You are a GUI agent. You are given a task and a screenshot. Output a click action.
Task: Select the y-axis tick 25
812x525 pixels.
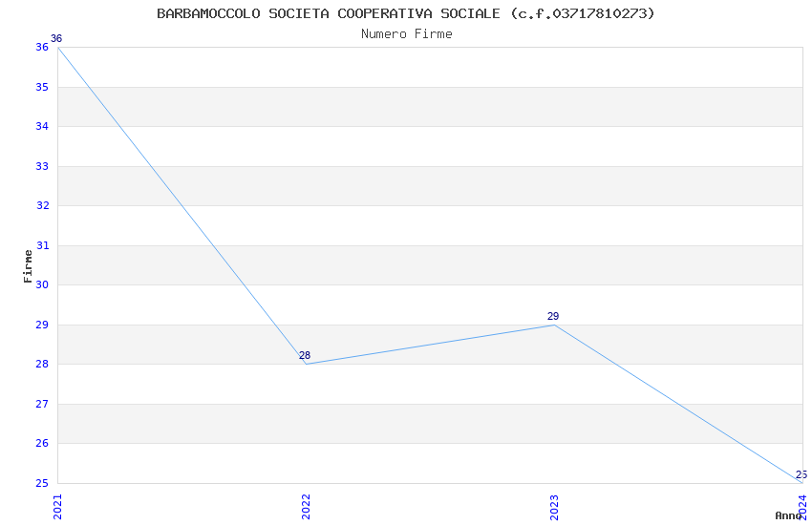42,483
